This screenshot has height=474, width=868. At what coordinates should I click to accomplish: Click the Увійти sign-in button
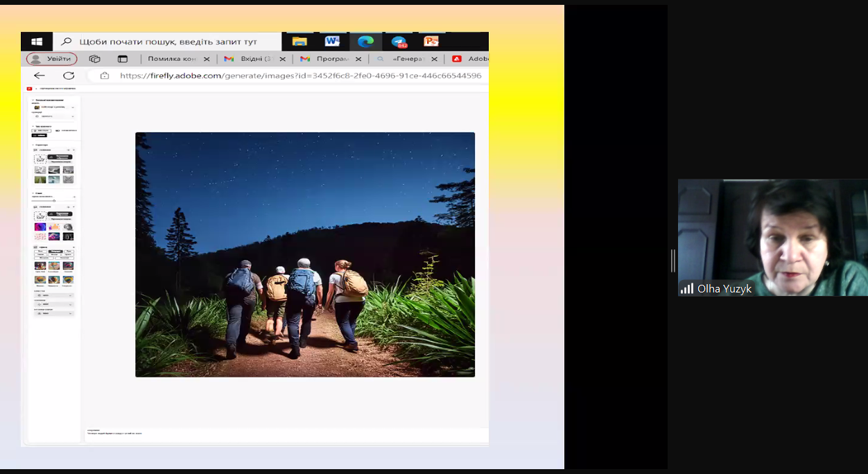51,59
